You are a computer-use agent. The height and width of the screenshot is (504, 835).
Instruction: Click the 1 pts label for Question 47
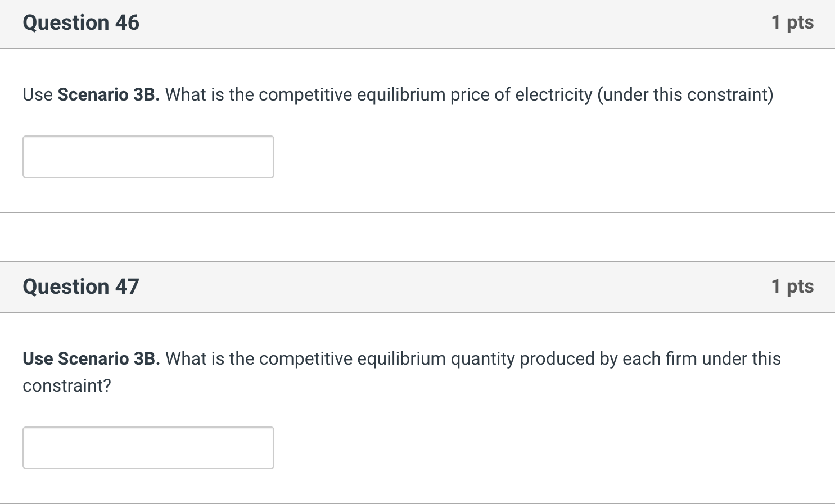pos(793,287)
